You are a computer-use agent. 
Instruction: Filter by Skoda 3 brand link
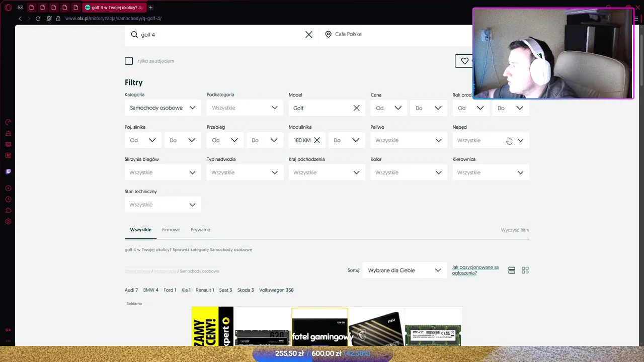[246, 290]
